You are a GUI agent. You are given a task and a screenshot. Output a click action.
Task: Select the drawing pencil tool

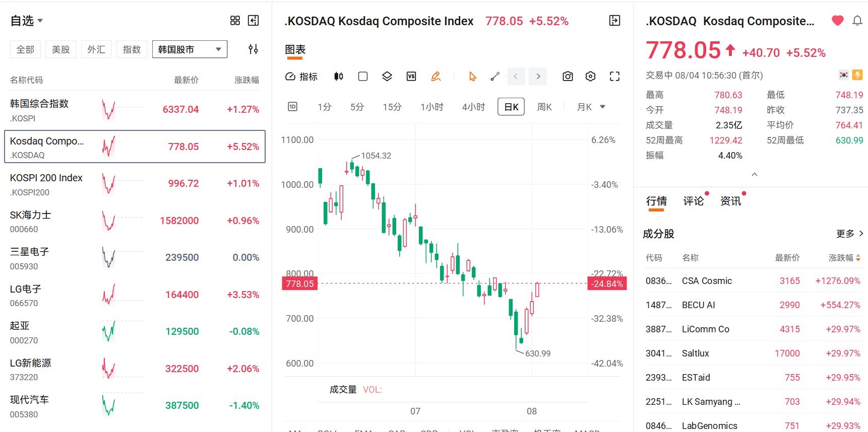436,77
